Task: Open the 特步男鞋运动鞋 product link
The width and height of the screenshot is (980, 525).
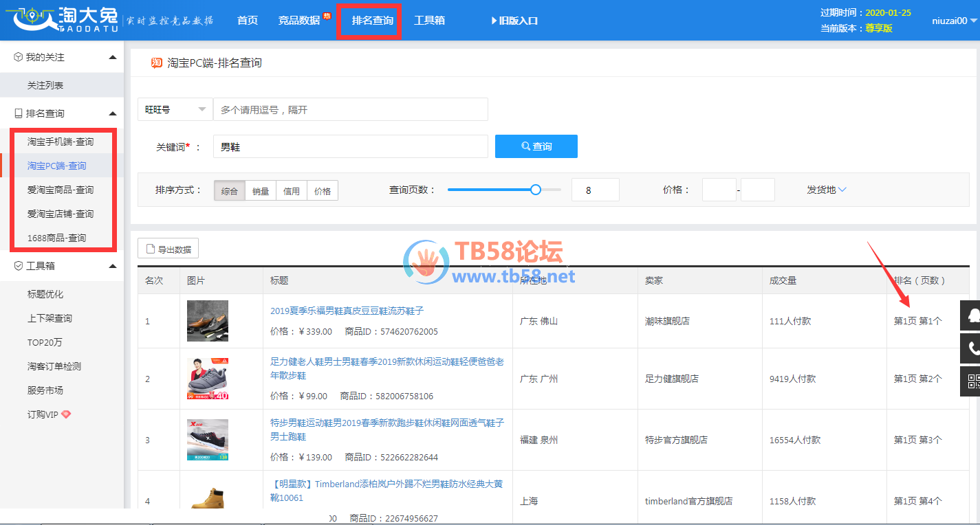Action: click(387, 429)
